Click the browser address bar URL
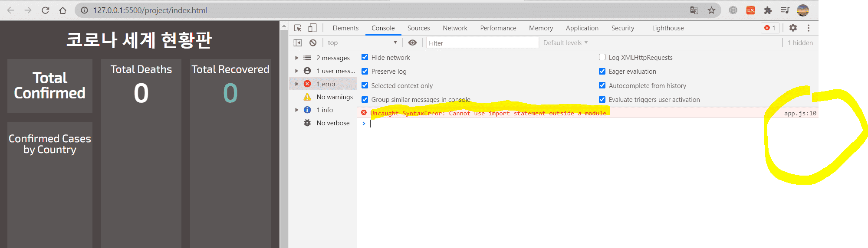 (150, 10)
